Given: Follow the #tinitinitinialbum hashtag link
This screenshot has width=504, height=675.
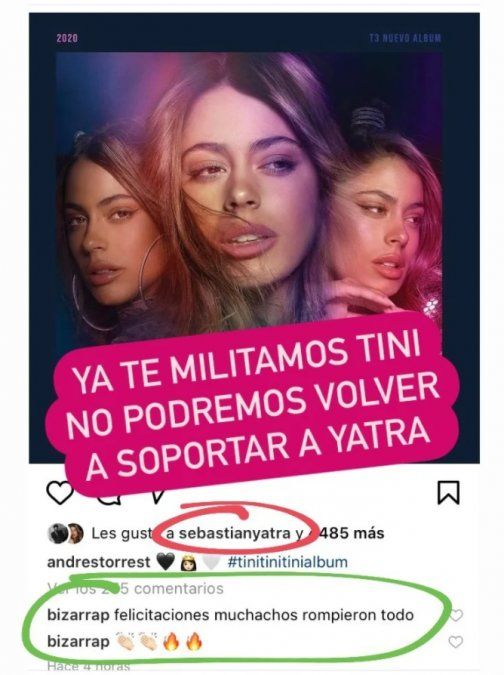Looking at the screenshot, I should tap(287, 562).
